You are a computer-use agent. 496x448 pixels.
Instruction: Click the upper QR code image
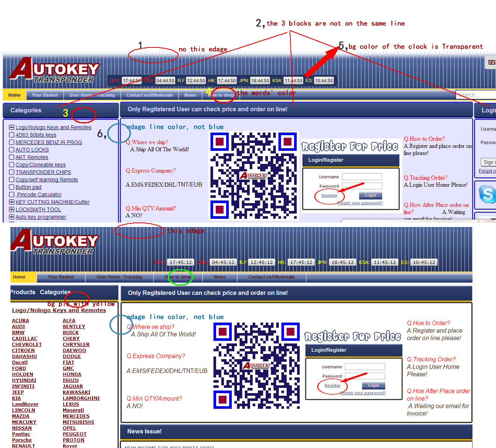[254, 175]
